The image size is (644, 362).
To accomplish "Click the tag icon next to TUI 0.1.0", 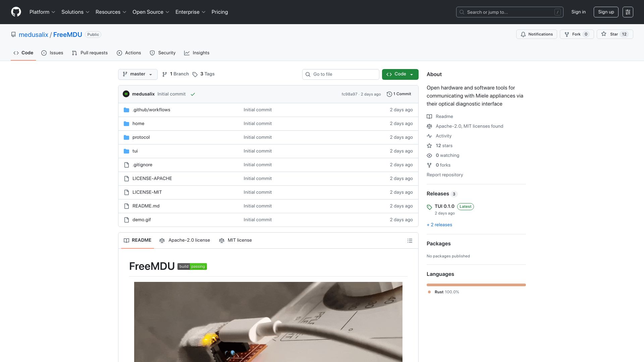I will tap(429, 207).
